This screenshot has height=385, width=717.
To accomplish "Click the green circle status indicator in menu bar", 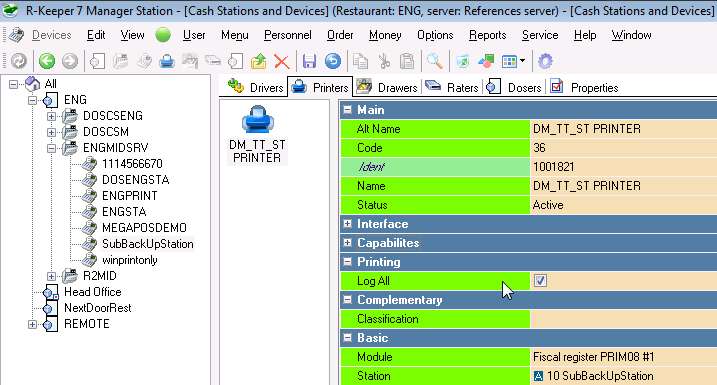I will pos(163,35).
